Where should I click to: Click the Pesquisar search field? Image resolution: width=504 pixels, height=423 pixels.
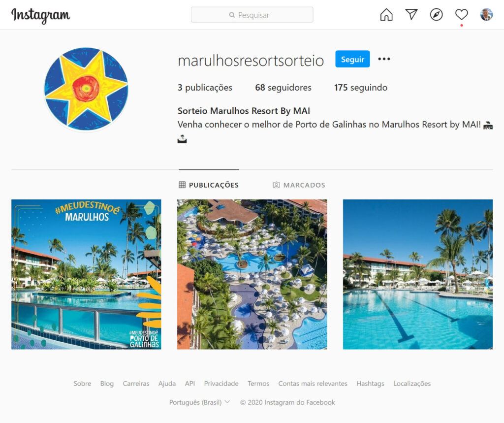coord(252,15)
